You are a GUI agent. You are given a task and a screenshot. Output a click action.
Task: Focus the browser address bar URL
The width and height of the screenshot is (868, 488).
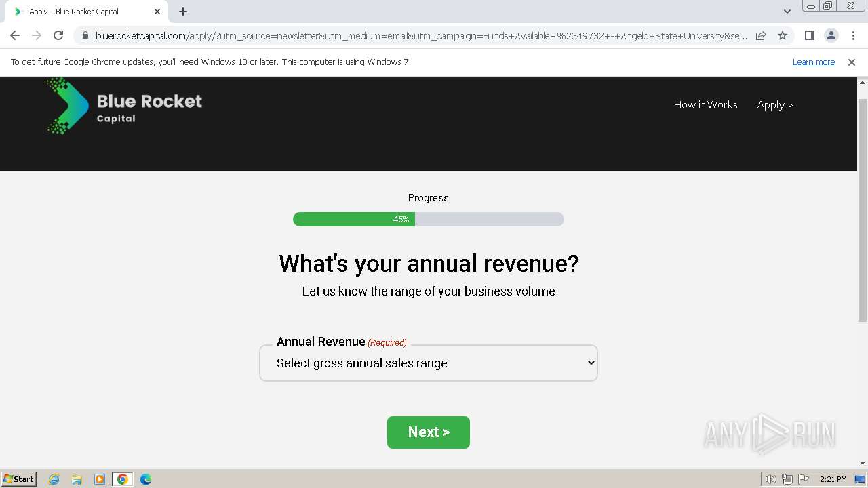(x=420, y=35)
